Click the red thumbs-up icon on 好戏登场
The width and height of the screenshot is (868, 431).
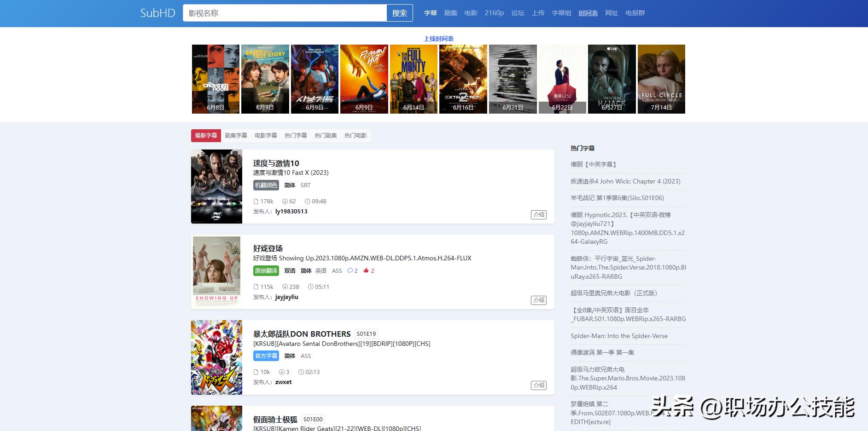click(366, 271)
